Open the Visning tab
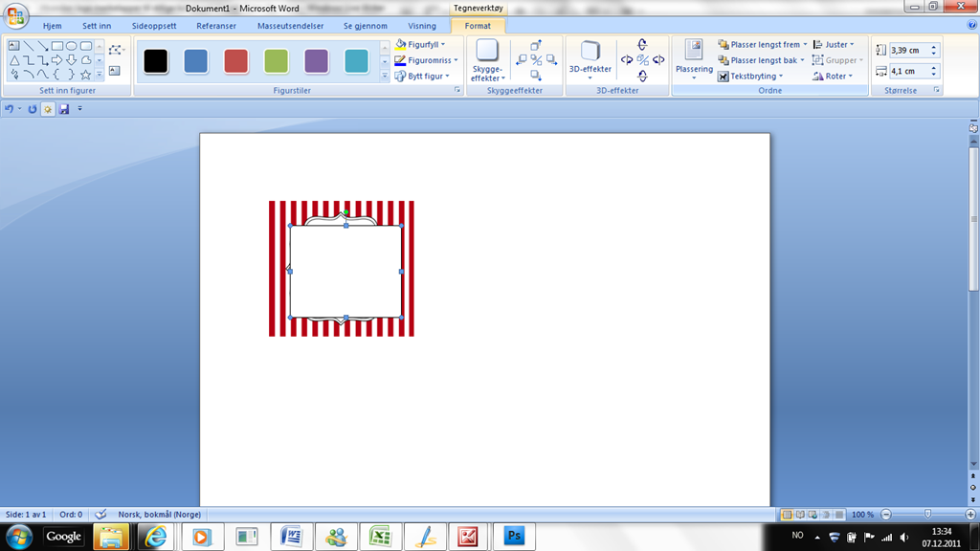Viewport: 980px width, 551px height. coord(422,26)
